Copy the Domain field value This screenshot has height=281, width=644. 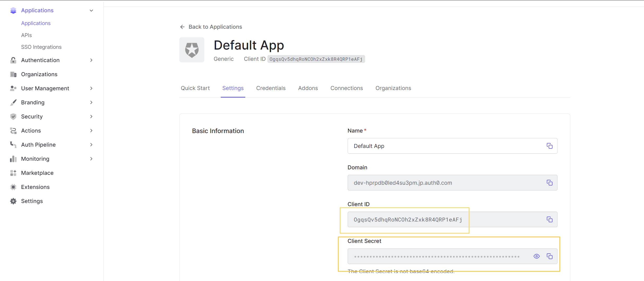[x=549, y=183]
